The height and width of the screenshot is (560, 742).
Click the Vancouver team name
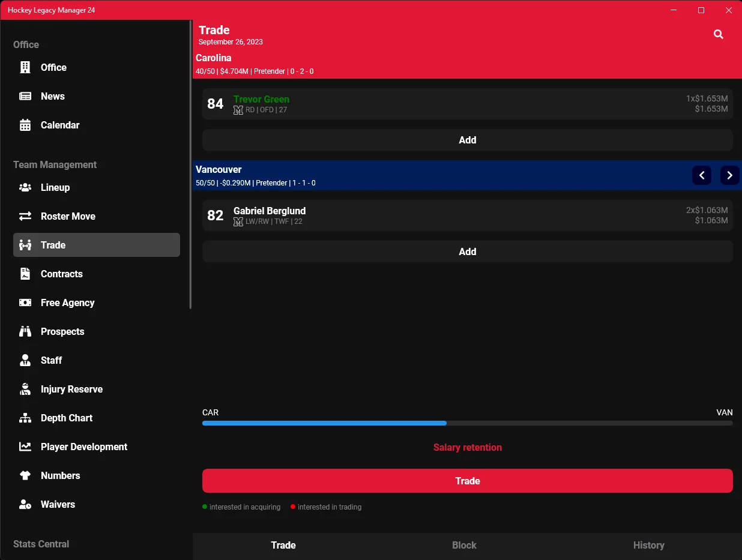219,170
